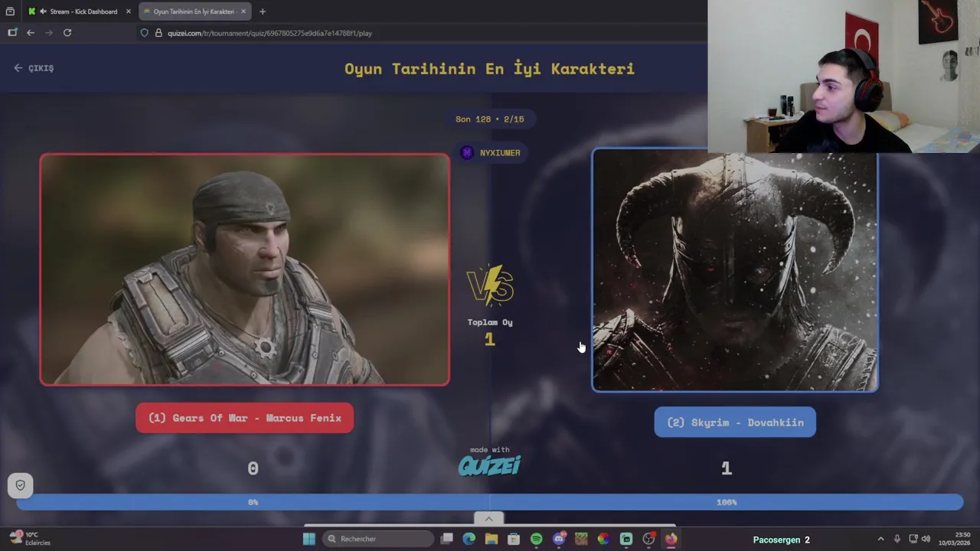The width and height of the screenshot is (980, 551).
Task: Go back with the ÇIKIŞ exit arrow
Action: pyautogui.click(x=34, y=68)
